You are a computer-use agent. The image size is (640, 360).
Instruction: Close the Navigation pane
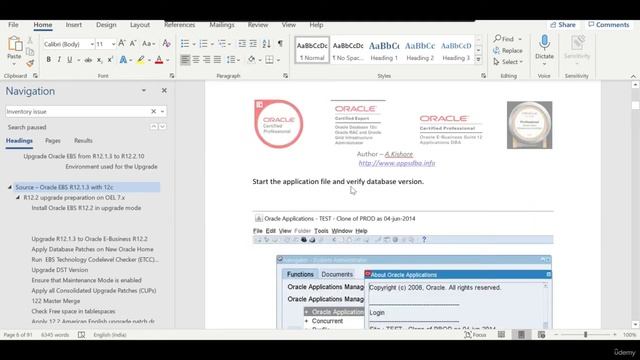[164, 91]
